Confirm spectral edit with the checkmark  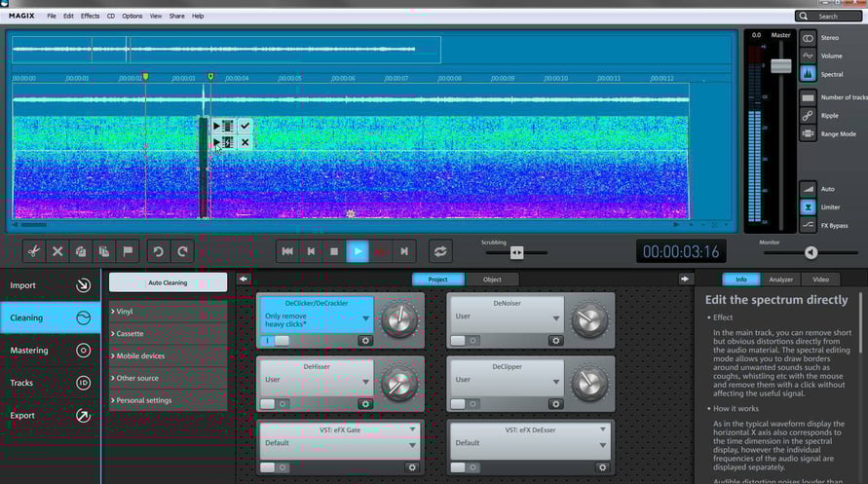245,127
